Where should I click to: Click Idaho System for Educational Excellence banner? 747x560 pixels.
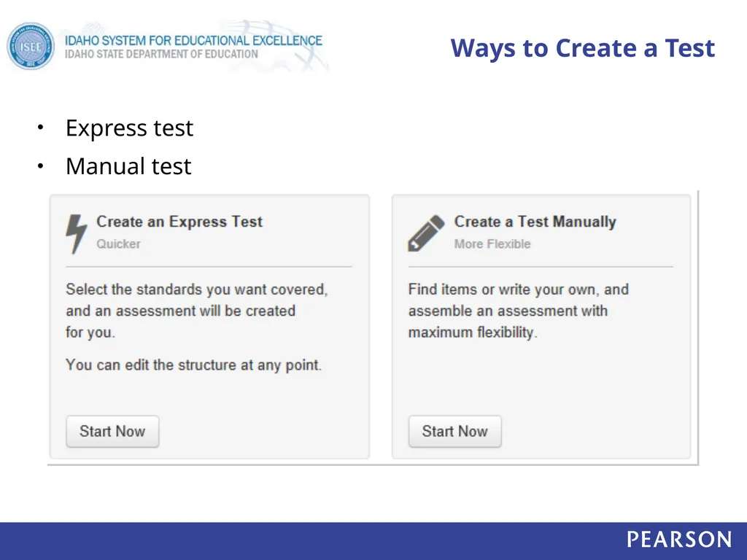tap(193, 41)
